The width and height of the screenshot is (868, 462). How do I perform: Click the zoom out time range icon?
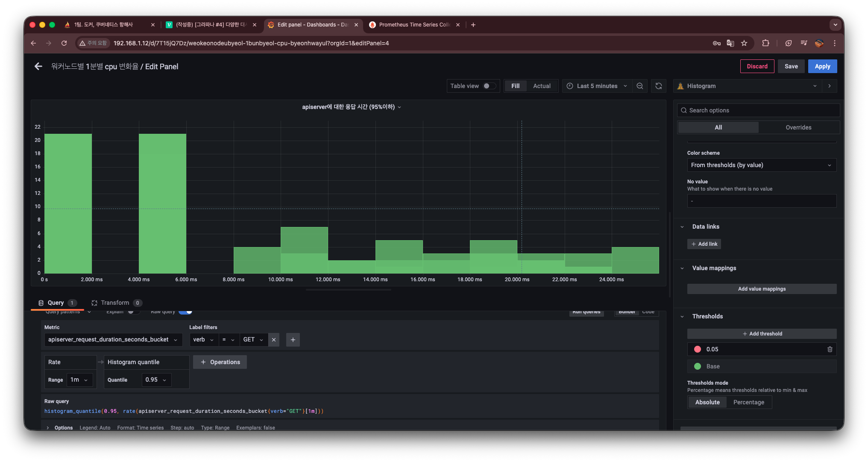click(640, 86)
